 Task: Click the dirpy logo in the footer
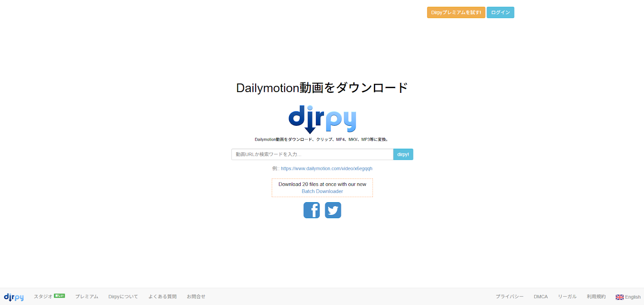(x=14, y=297)
